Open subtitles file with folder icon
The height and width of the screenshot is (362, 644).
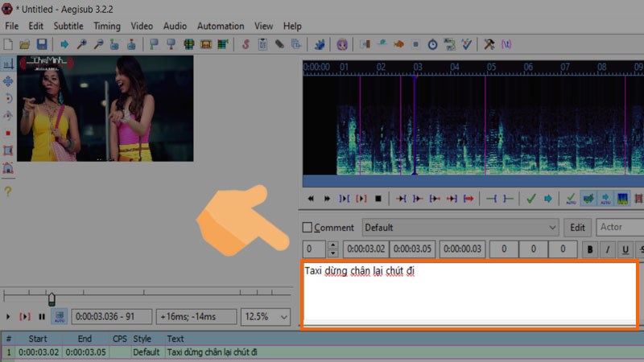tap(25, 44)
